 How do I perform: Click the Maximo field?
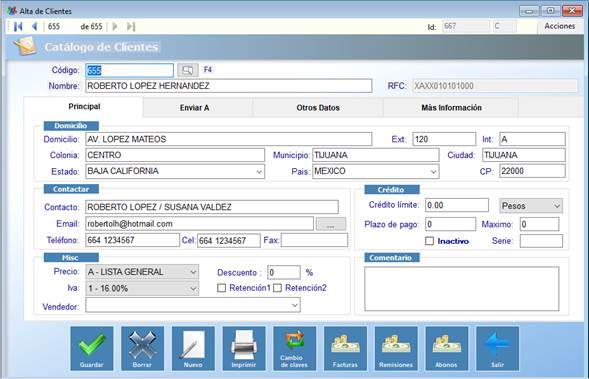coord(539,224)
